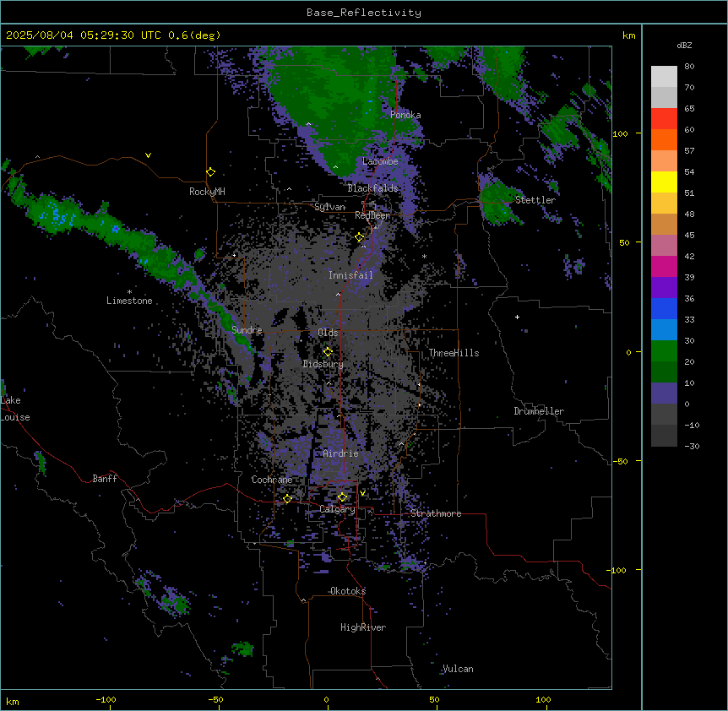The height and width of the screenshot is (711, 728).
Task: Click the Sylvan label
Action: [x=329, y=207]
